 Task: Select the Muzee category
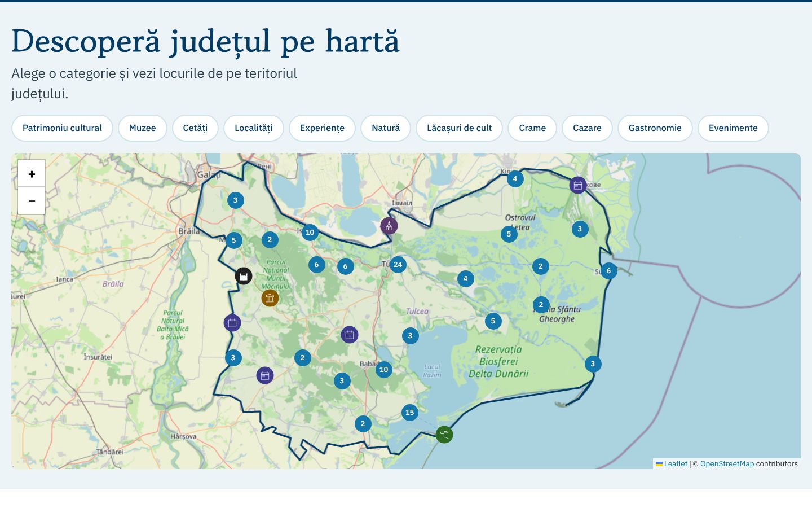pos(143,128)
